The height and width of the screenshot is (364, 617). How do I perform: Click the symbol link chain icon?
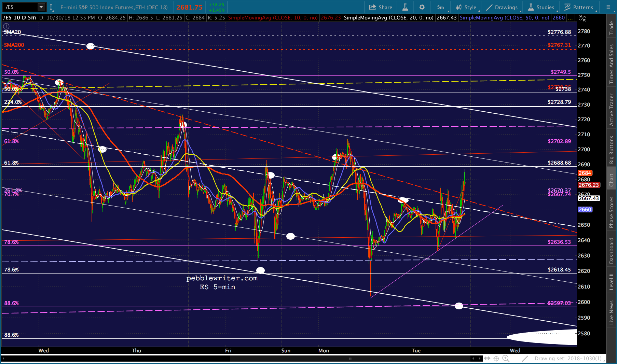click(51, 7)
